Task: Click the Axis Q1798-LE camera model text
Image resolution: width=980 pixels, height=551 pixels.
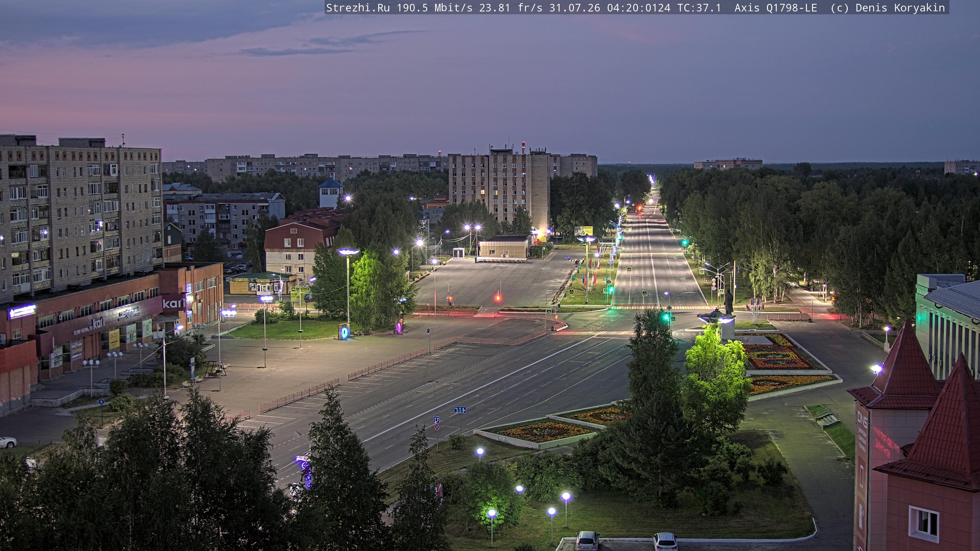Action: click(776, 8)
